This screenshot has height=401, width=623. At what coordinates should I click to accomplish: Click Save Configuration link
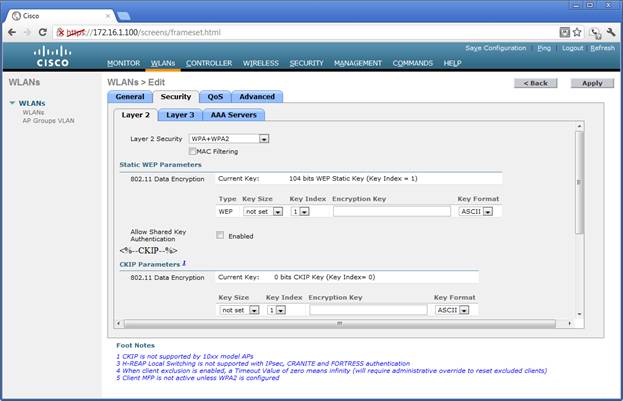pos(495,48)
